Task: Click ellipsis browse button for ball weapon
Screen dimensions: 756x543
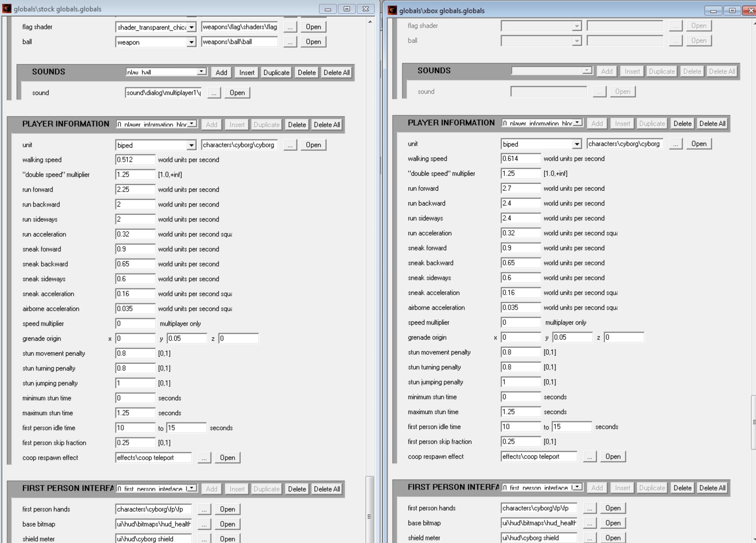Action: 290,42
